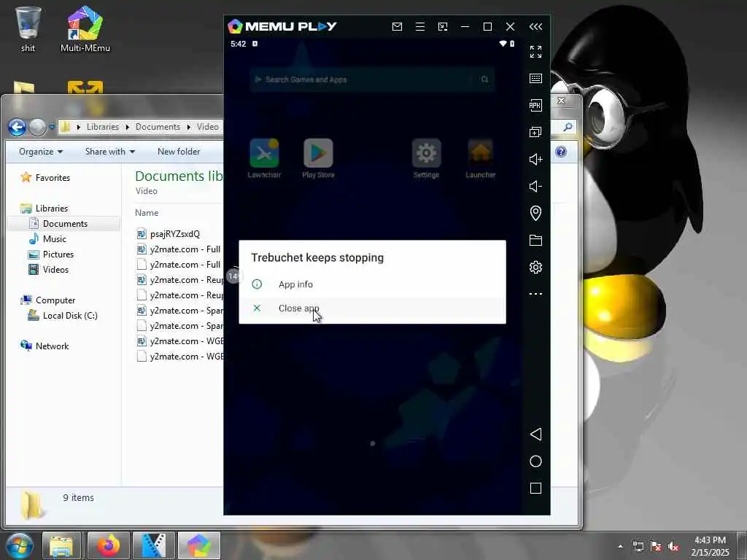Open MEmu settings gear in sidebar
747x560 pixels.
tap(535, 267)
